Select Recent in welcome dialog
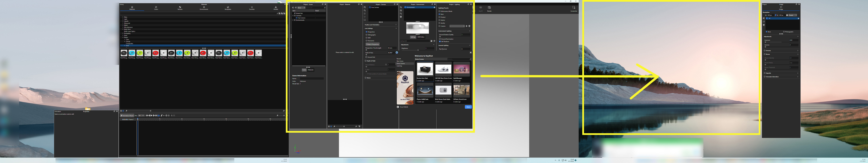 [x=399, y=59]
